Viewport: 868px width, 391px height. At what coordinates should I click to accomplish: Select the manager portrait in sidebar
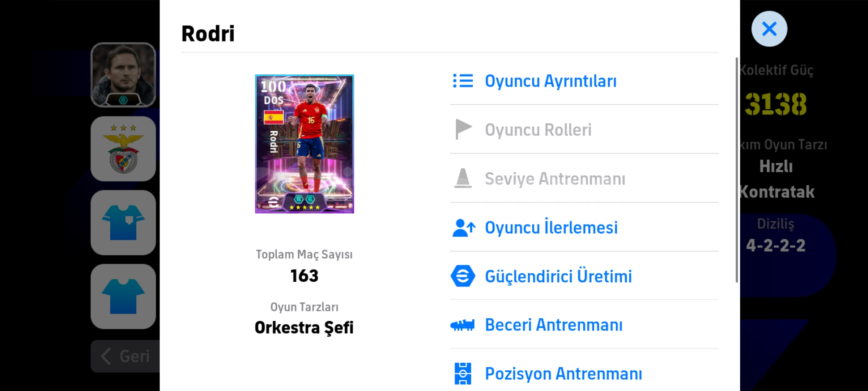[x=123, y=75]
